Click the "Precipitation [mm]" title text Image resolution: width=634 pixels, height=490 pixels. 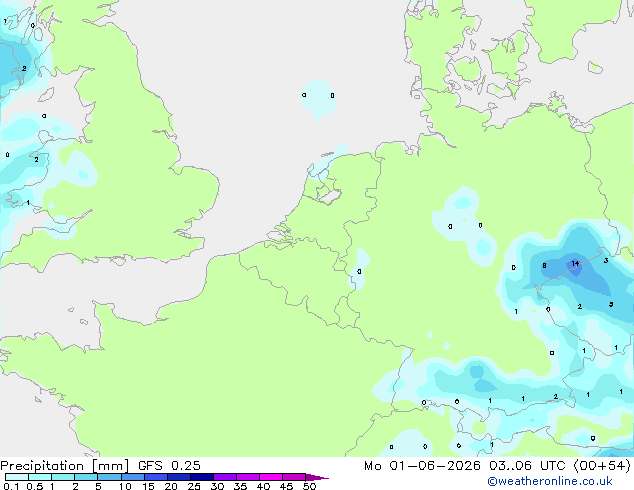click(x=64, y=466)
